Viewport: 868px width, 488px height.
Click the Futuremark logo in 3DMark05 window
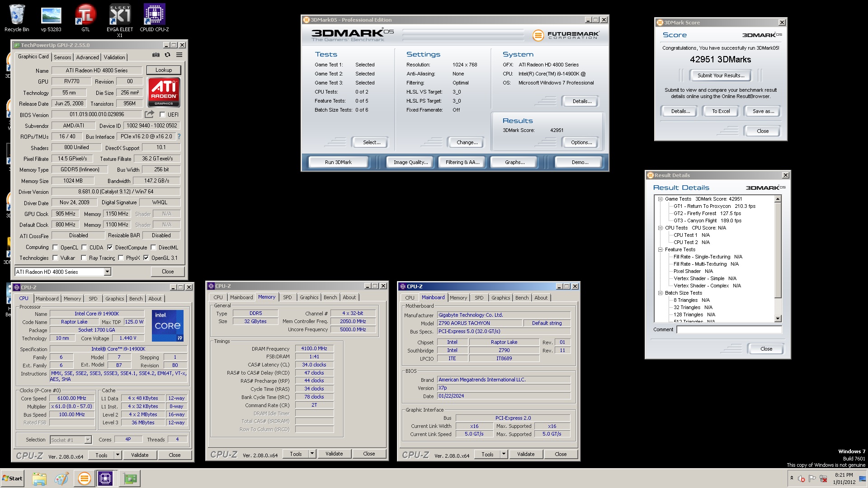tap(566, 35)
